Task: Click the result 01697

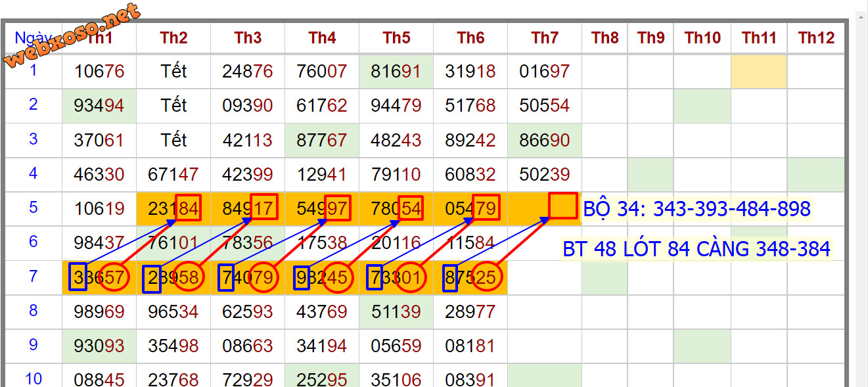Action: click(x=545, y=72)
